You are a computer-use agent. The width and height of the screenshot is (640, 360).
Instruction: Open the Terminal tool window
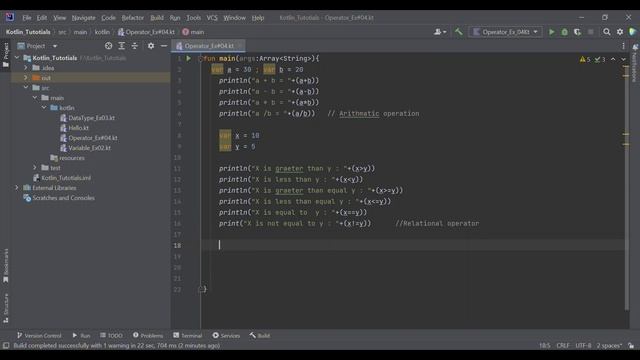(x=187, y=336)
